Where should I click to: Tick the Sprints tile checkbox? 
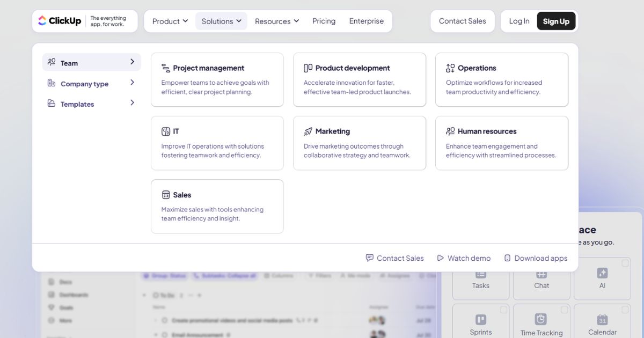[x=504, y=310]
